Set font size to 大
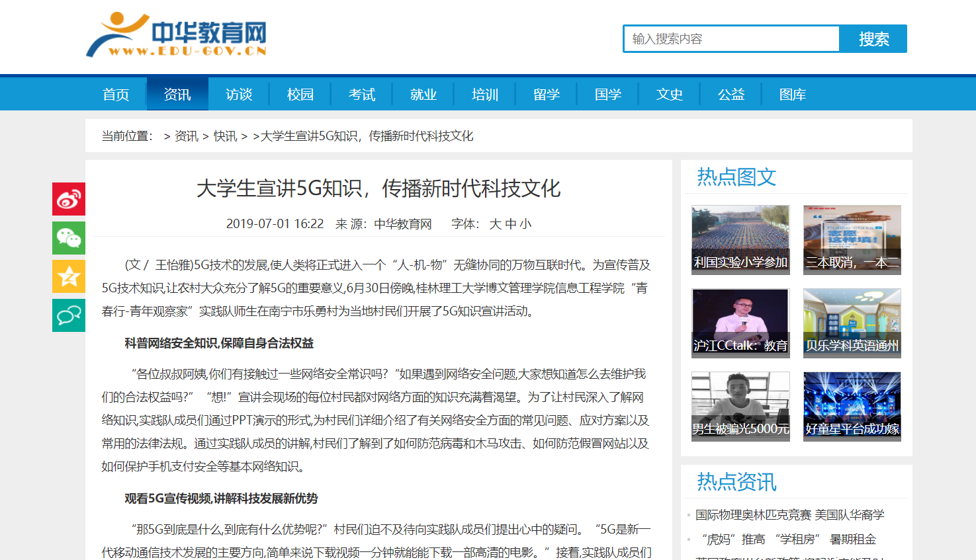This screenshot has width=976, height=560. click(x=495, y=224)
